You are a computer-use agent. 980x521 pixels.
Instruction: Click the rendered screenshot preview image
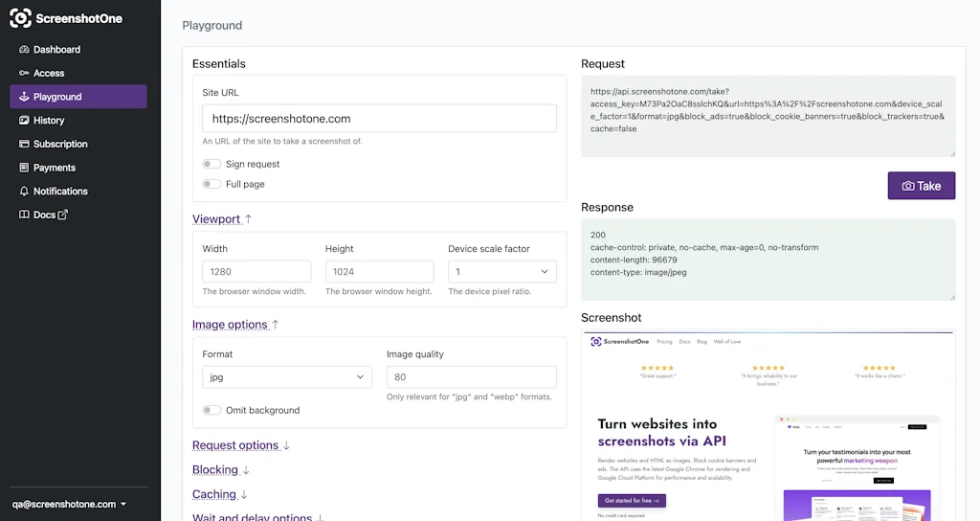click(768, 426)
